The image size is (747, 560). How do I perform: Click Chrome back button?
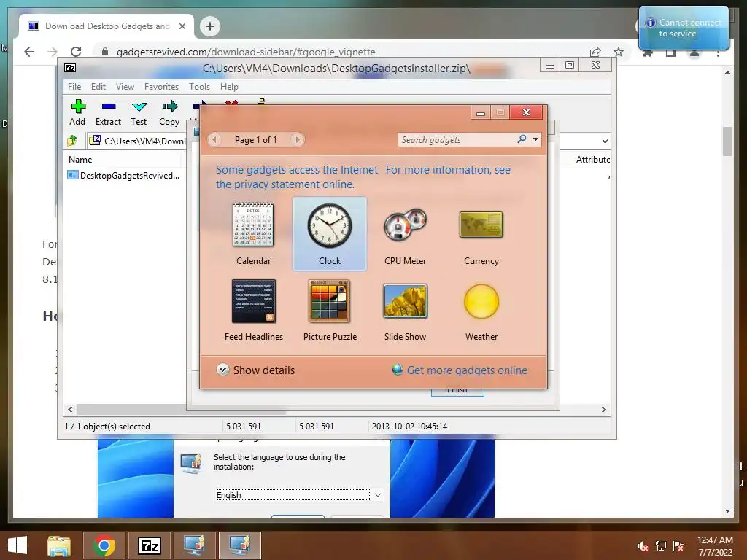[29, 52]
